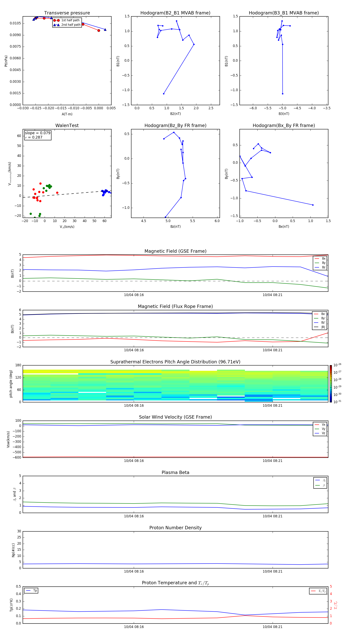Click the Suprathermal Electrons Pitch Angle Distribution title
Viewport: 351px width, 644px height.
(175, 362)
